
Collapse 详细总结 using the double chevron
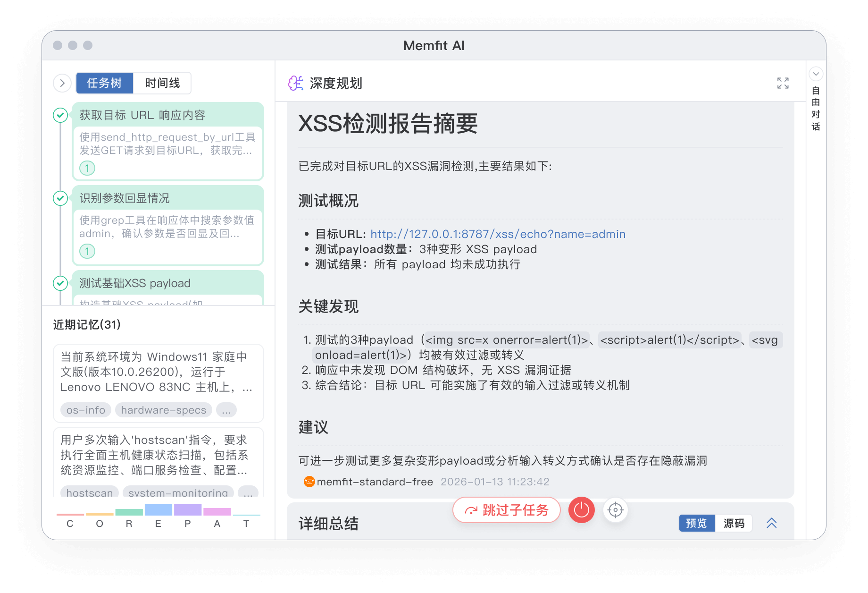tap(772, 523)
